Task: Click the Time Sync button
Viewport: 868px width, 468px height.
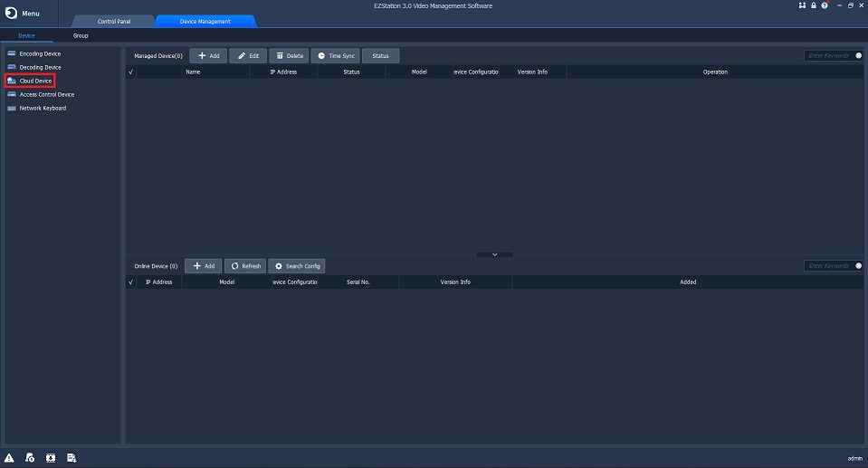Action: point(335,55)
